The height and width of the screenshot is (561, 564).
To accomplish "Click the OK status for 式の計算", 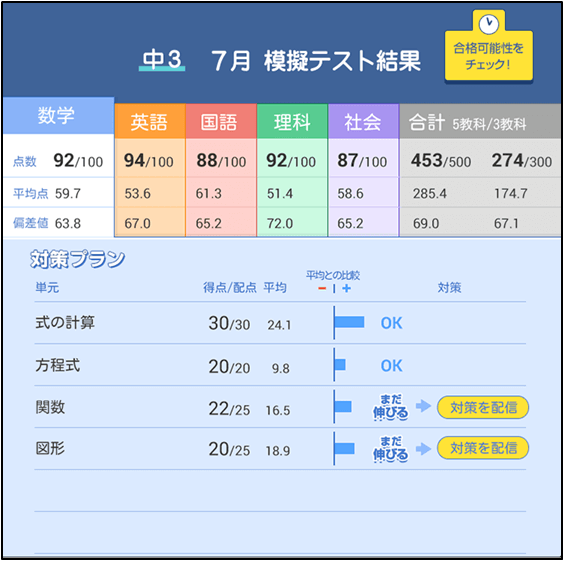I will pyautogui.click(x=391, y=323).
